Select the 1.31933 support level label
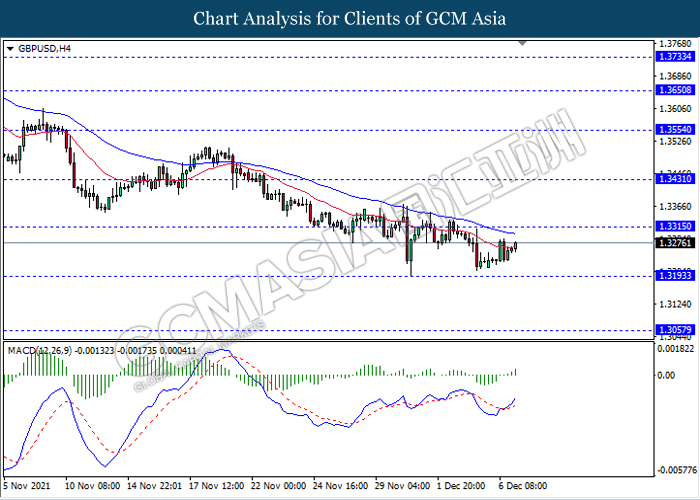700x500 pixels. (675, 276)
